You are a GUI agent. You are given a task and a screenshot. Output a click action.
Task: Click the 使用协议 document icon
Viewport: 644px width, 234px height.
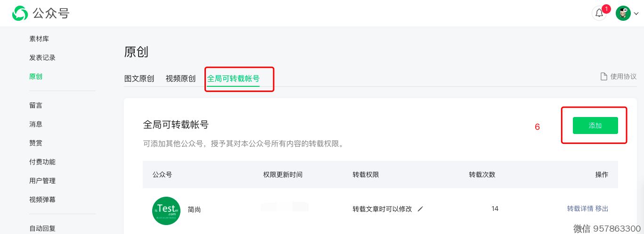(x=603, y=76)
